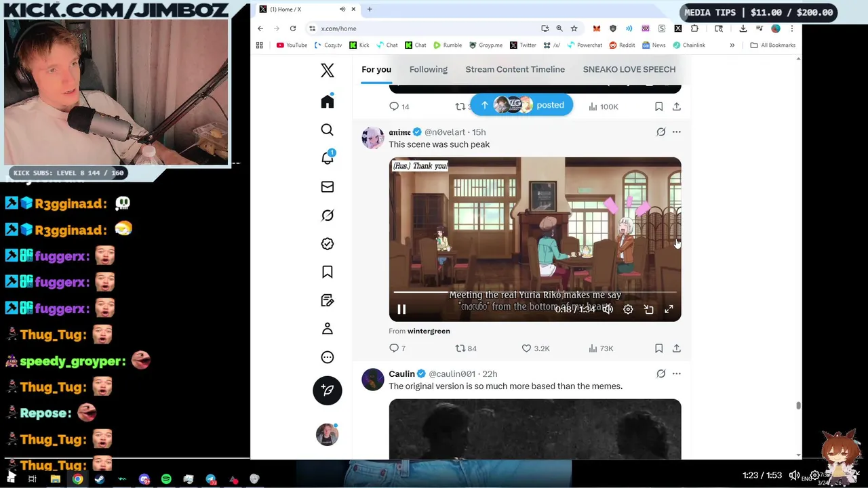Open the YouTube bookmark
The image size is (868, 488).
pyautogui.click(x=292, y=45)
